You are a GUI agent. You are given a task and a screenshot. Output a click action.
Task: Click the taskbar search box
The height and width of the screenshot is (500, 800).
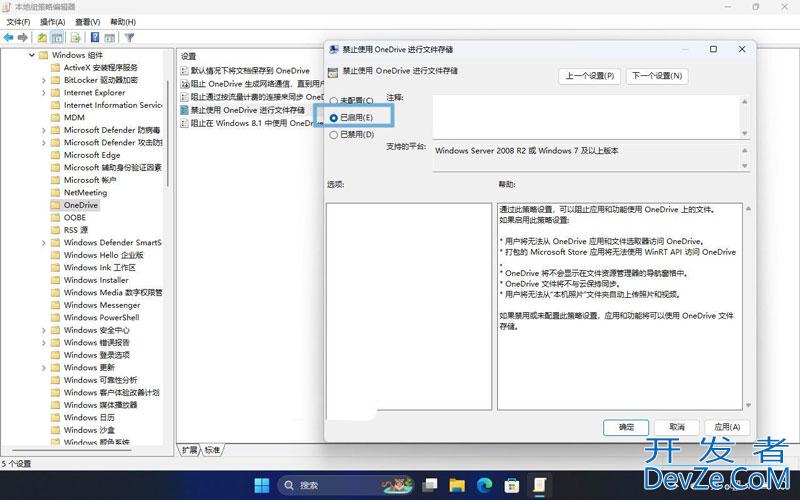[346, 485]
